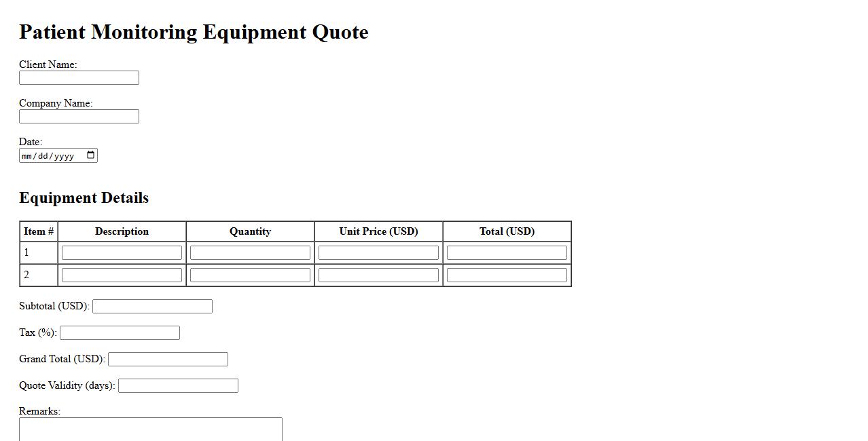868x441 pixels.
Task: Click the Unit Price (USD) column header
Action: [x=378, y=231]
